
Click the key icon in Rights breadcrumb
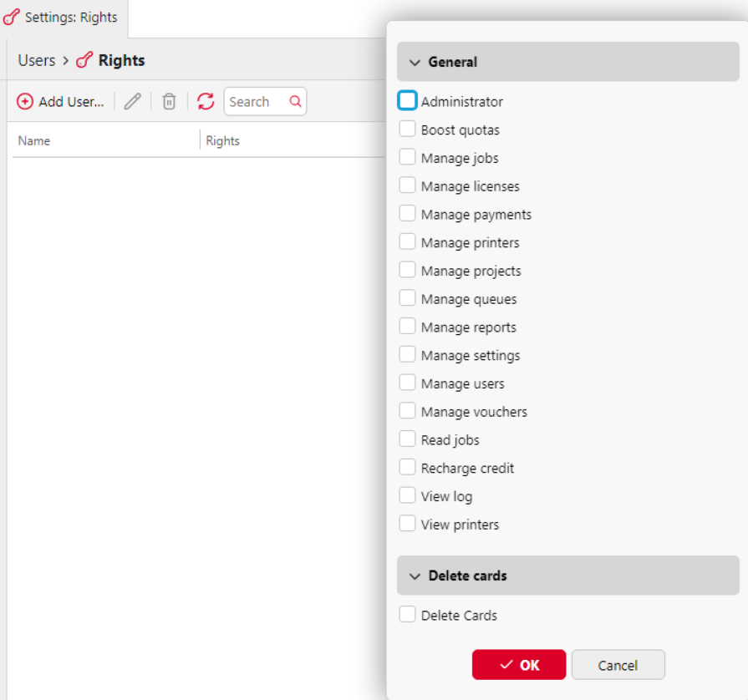(x=84, y=61)
